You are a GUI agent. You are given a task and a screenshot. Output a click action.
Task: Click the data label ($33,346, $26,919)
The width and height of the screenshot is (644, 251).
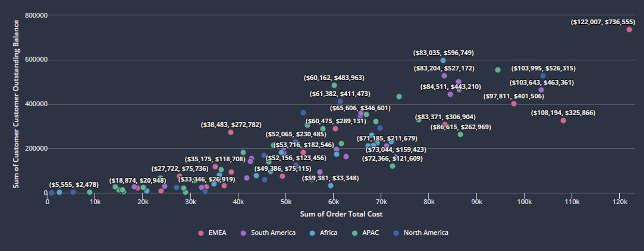pos(206,179)
